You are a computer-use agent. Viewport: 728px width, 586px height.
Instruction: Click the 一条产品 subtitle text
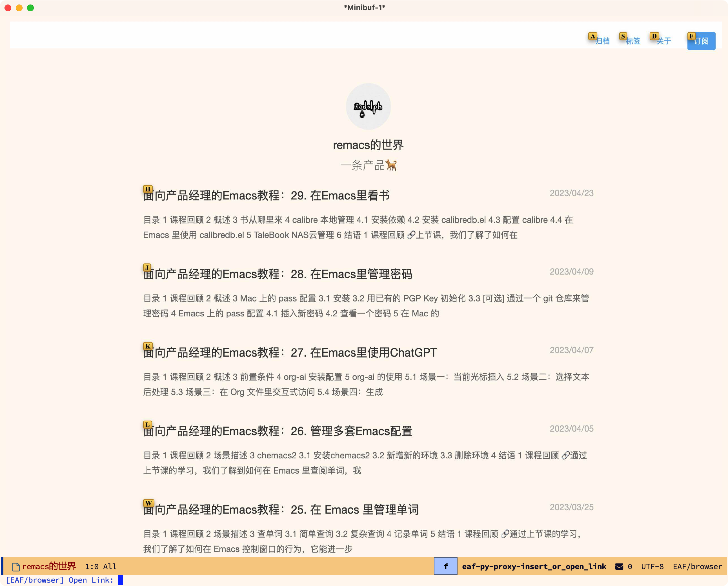click(x=369, y=165)
